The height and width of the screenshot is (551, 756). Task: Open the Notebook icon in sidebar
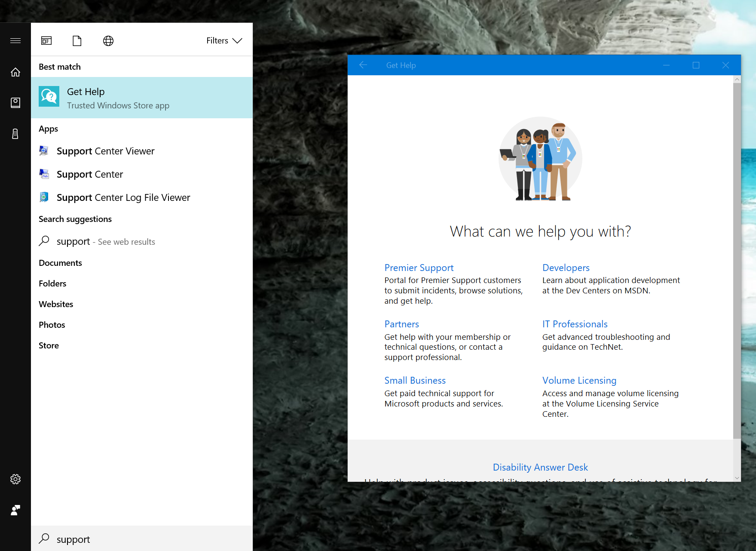15,102
